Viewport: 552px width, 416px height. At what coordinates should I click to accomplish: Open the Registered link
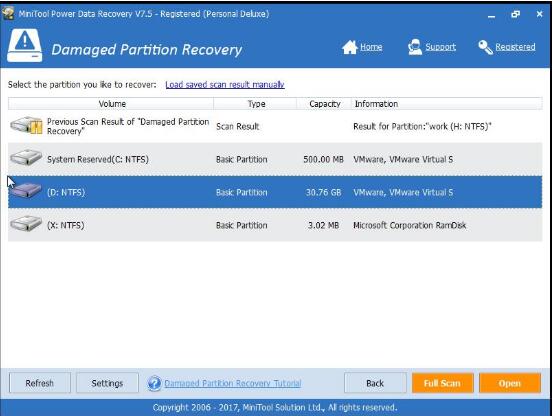click(x=515, y=47)
